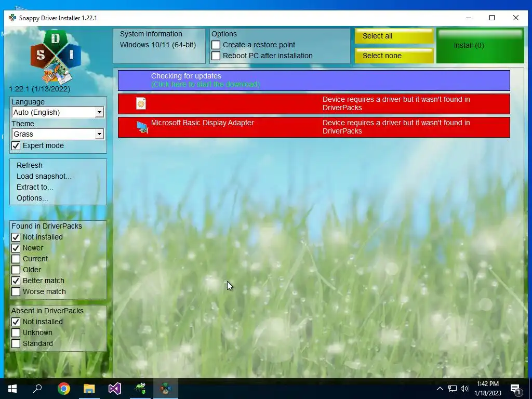This screenshot has width=532, height=399.
Task: Open the volume speaker tray icon
Action: tap(464, 389)
